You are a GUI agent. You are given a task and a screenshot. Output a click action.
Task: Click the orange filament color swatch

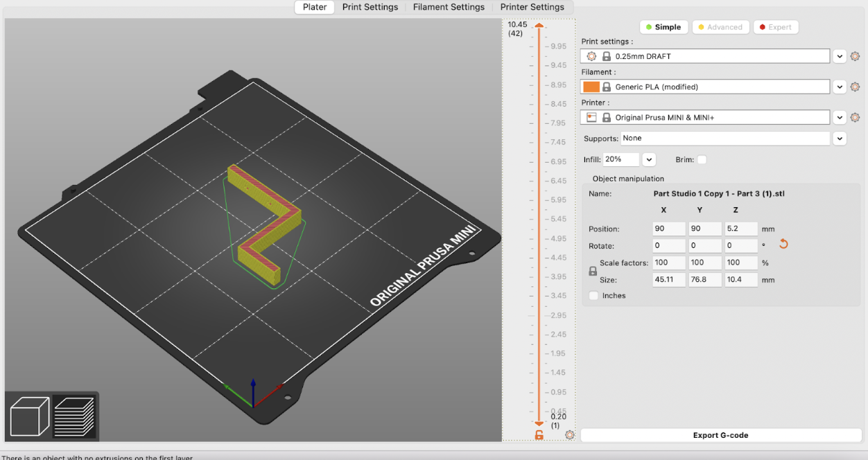click(x=591, y=87)
